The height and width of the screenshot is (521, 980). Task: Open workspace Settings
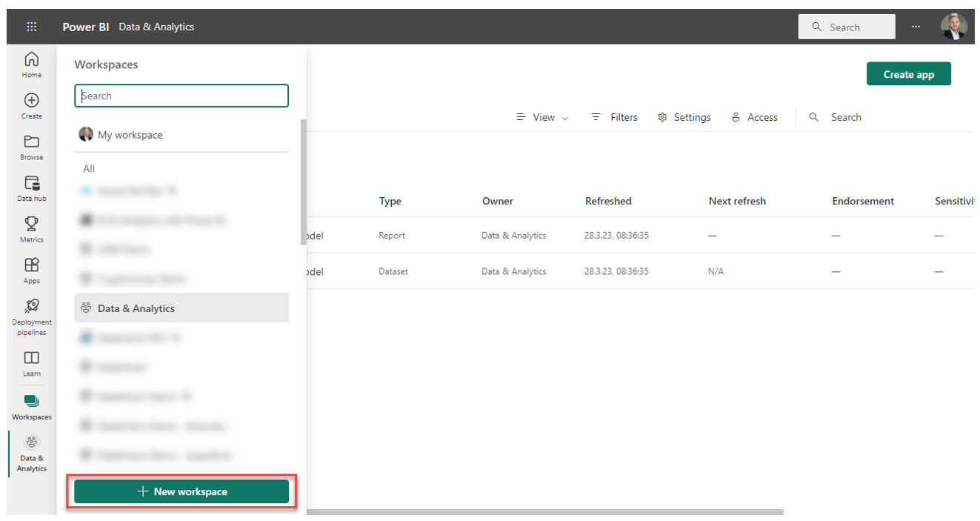(684, 117)
